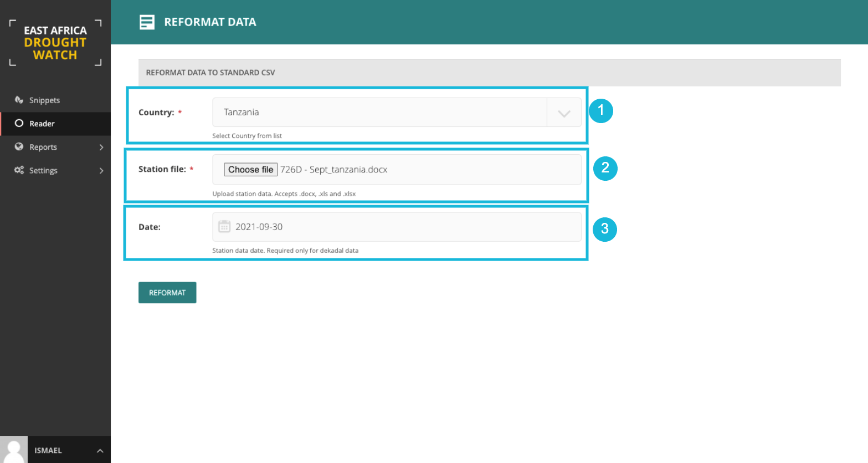Click the 'Select Country from list' hint
The width and height of the screenshot is (868, 463).
pyautogui.click(x=247, y=136)
